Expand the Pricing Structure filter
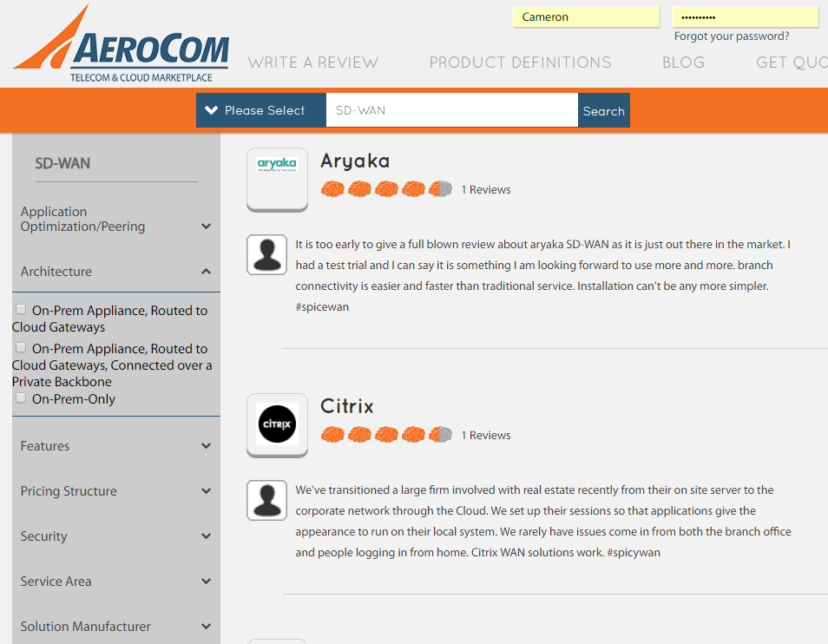The image size is (828, 644). click(116, 491)
